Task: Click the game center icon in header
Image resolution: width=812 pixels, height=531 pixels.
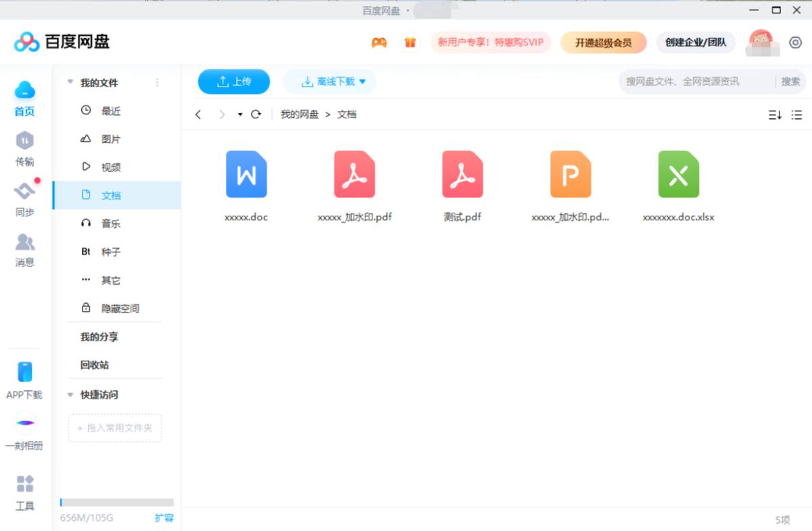Action: click(379, 42)
